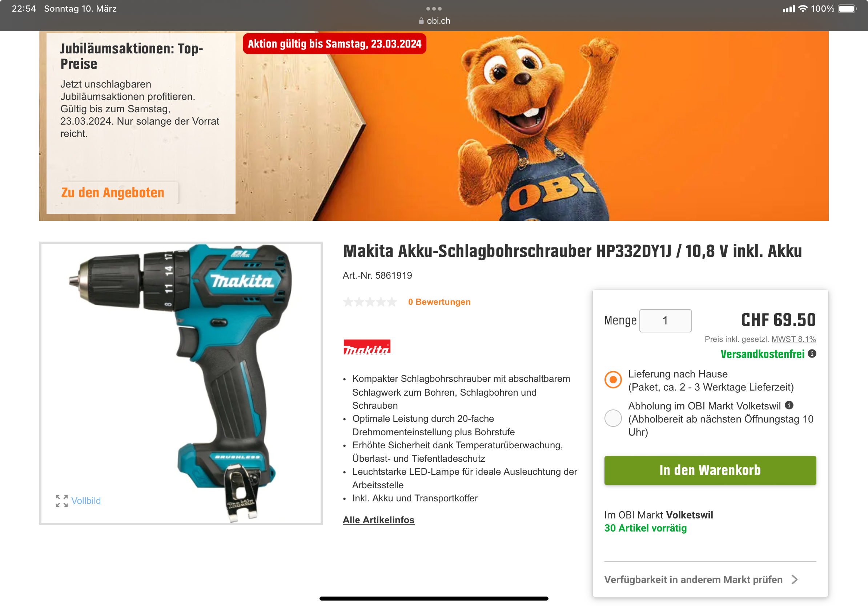
Task: Click the Menge quantity input field
Action: tap(665, 321)
